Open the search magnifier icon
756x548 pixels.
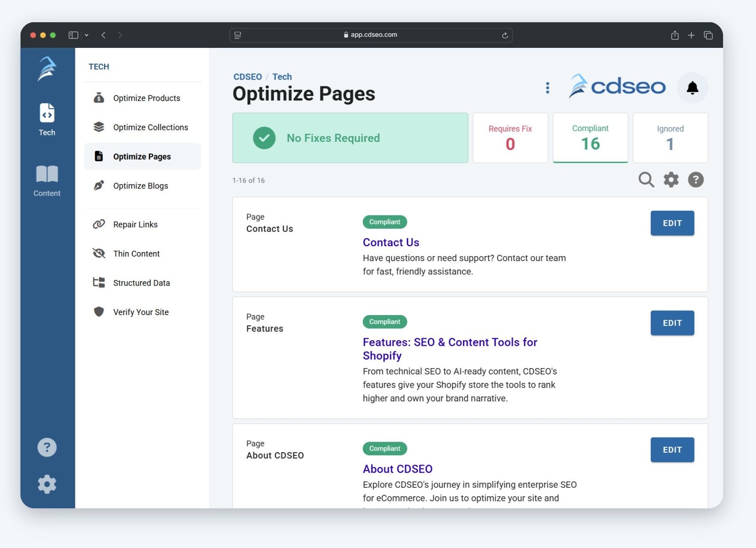(646, 180)
